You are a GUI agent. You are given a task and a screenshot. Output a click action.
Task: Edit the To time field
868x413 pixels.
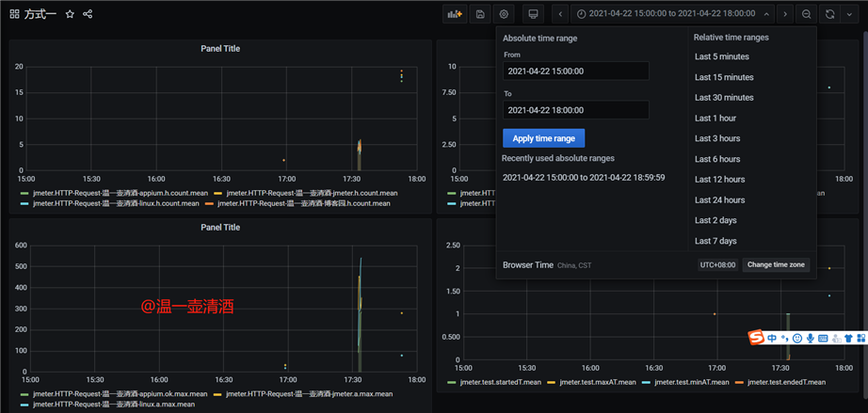pos(576,110)
